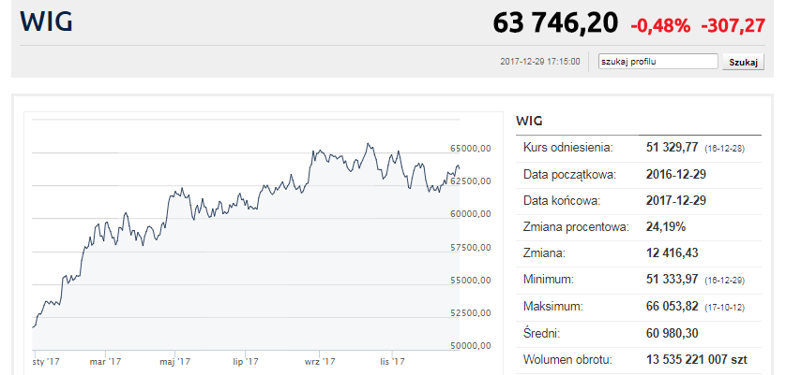Click the volume 13 535 221 007 szt
Image resolution: width=786 pixels, height=375 pixels.
click(x=697, y=359)
